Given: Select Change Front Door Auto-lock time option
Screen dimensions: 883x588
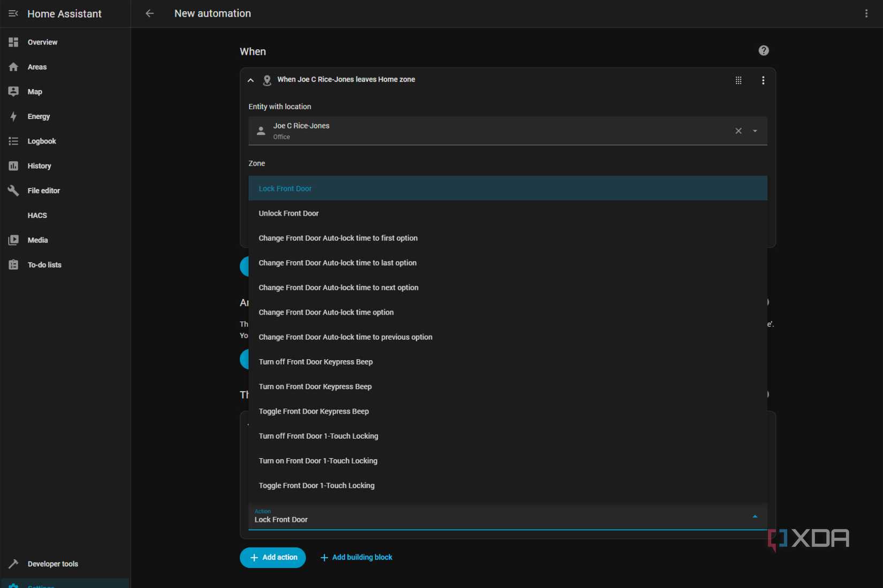Looking at the screenshot, I should pos(507,312).
